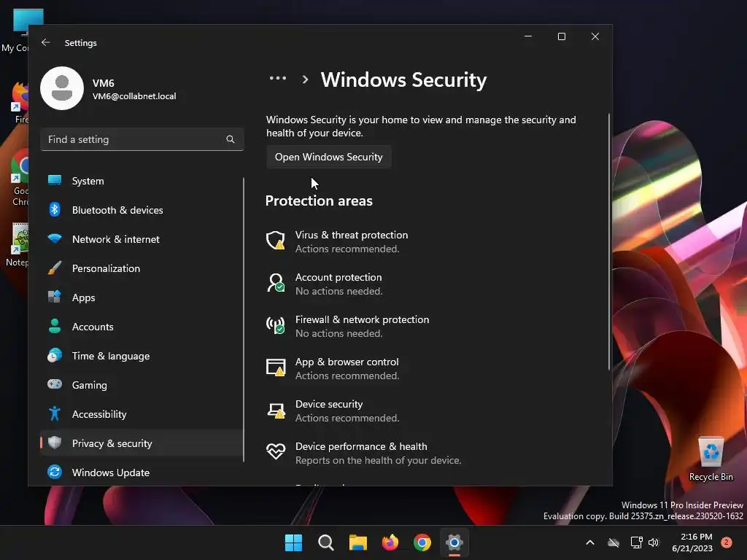Click the Bluetooth icon in sidebar

pyautogui.click(x=55, y=209)
